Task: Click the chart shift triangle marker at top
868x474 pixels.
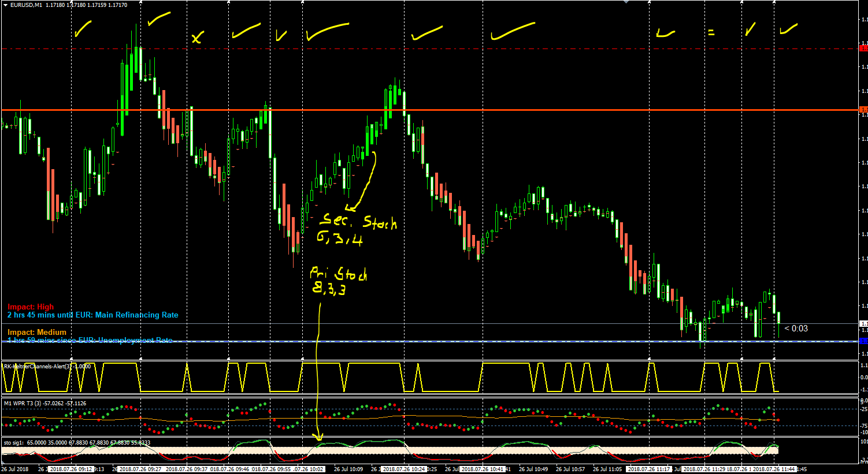Action: tap(625, 2)
